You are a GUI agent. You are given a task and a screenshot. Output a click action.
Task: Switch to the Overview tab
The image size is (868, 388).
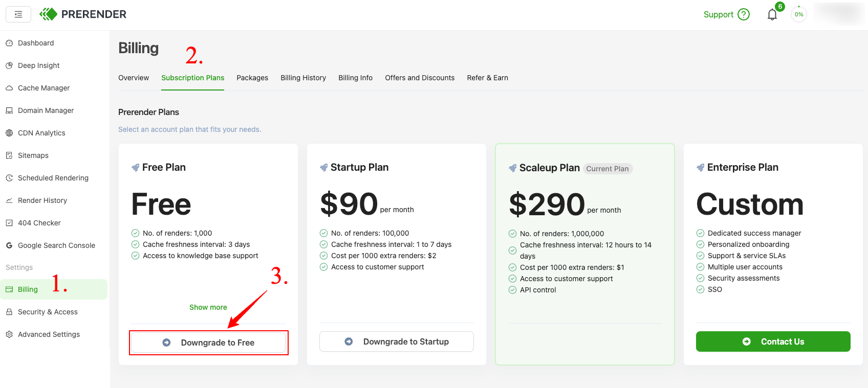[134, 78]
